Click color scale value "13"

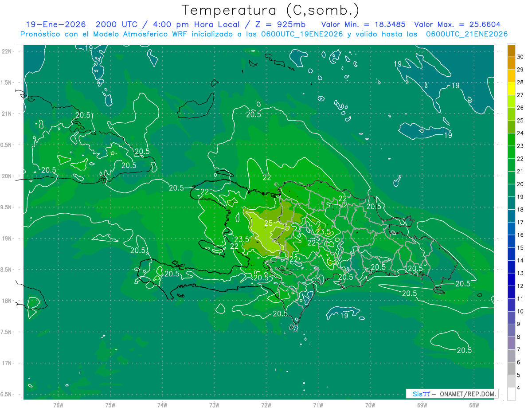click(520, 273)
